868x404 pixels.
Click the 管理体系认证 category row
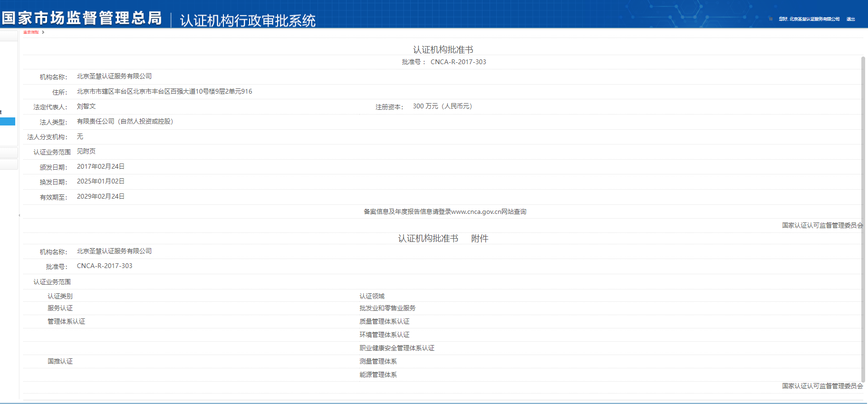67,321
